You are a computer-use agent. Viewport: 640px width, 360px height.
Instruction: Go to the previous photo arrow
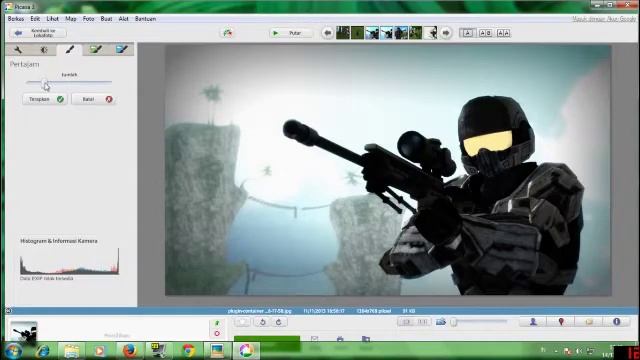[x=327, y=33]
